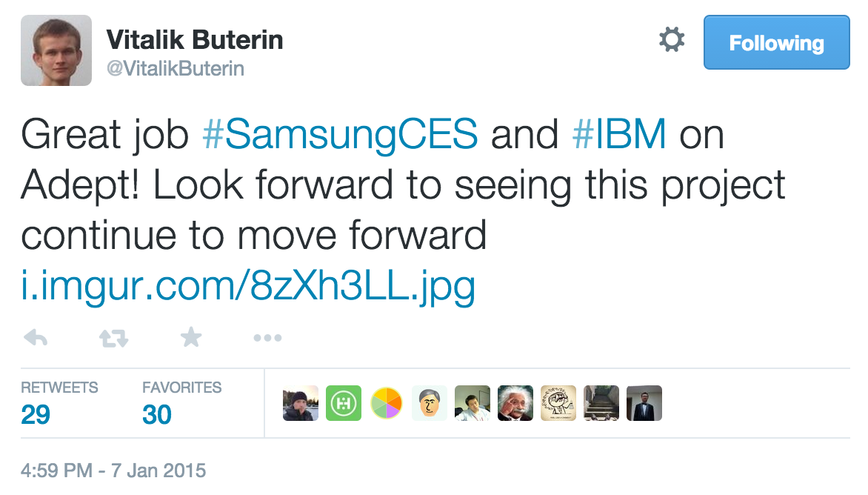
Task: Toggle the blue Following button
Action: point(775,43)
